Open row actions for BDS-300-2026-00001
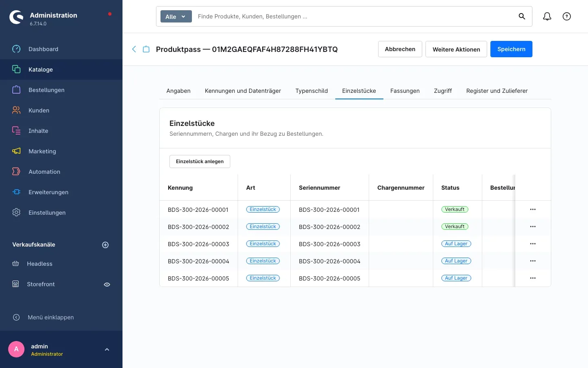Image resolution: width=588 pixels, height=368 pixels. point(533,209)
